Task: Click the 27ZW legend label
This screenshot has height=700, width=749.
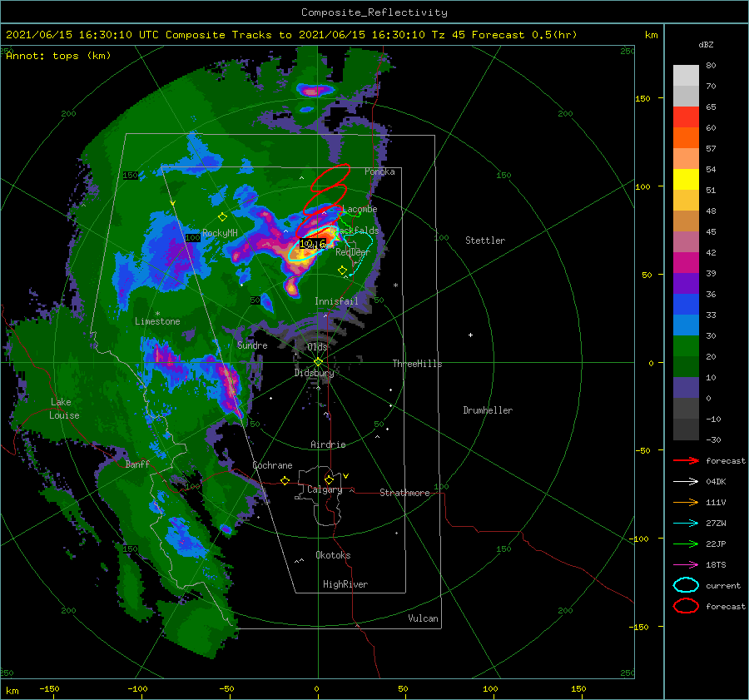Action: 716,524
